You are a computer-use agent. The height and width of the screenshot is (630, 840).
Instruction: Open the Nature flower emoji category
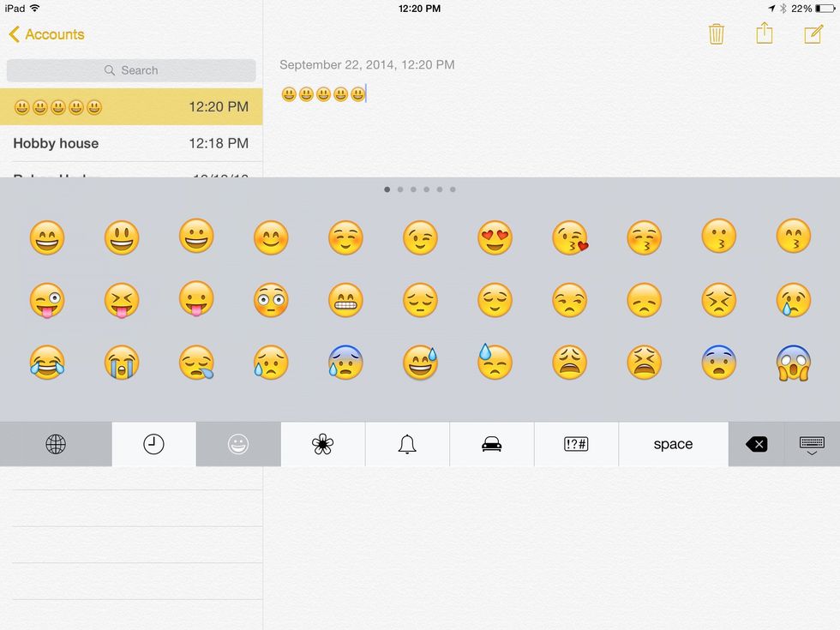click(322, 444)
